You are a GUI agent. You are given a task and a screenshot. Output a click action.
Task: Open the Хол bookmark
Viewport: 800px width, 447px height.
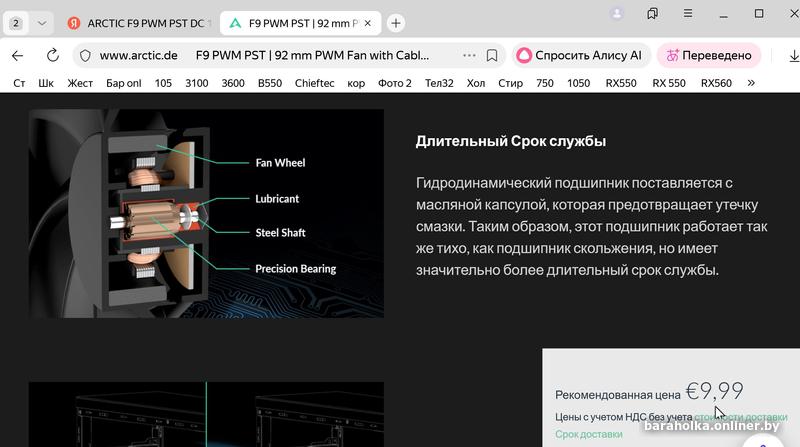tap(476, 83)
